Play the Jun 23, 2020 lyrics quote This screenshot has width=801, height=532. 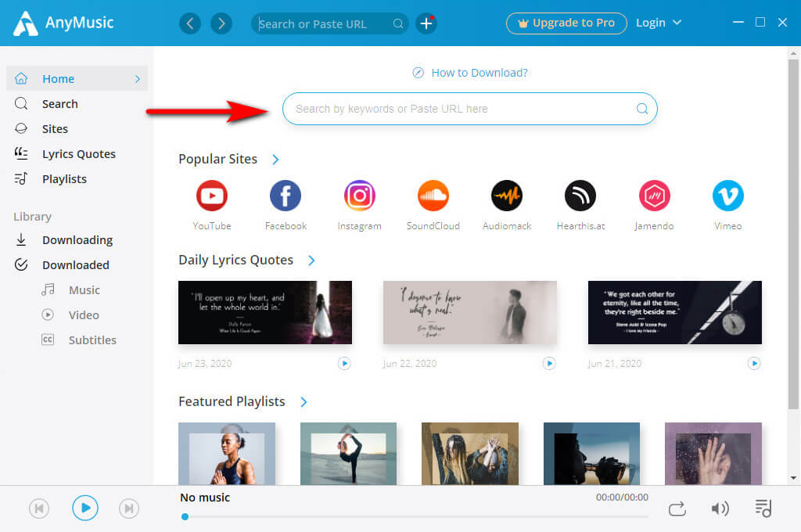coord(344,363)
